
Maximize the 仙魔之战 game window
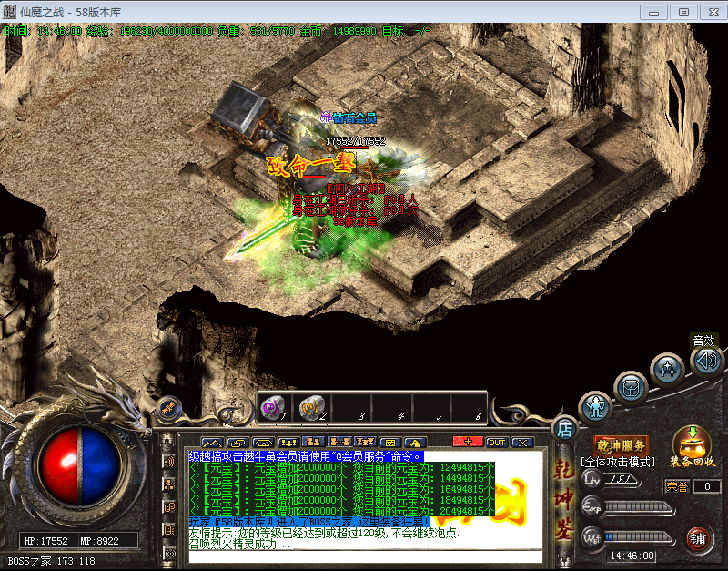(683, 12)
